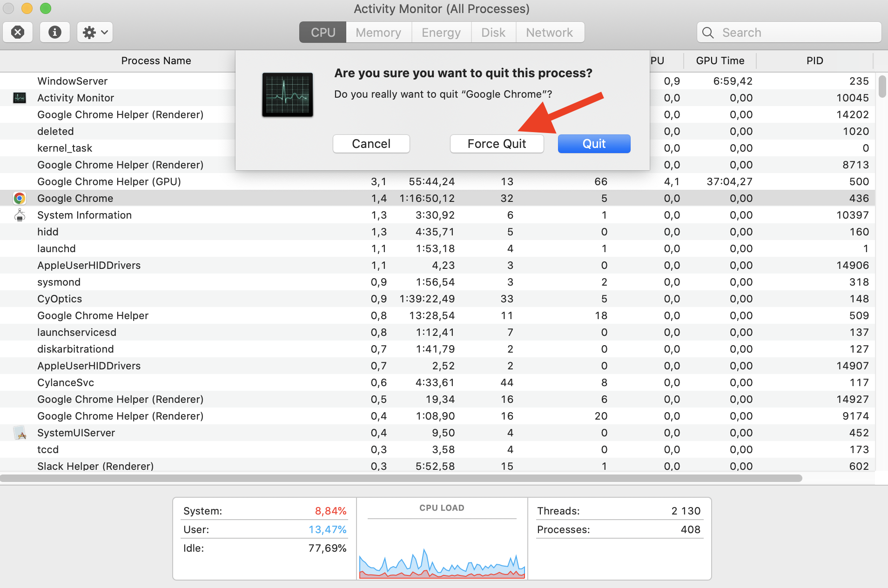The width and height of the screenshot is (888, 588).
Task: Click the Activity Monitor process icon
Action: click(19, 97)
